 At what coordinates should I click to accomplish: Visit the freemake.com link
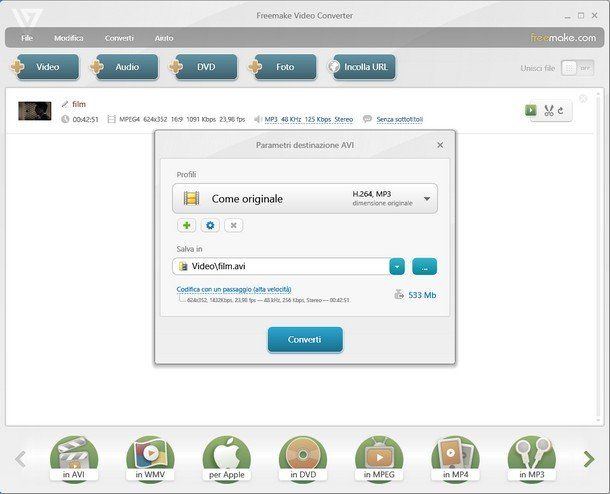563,38
